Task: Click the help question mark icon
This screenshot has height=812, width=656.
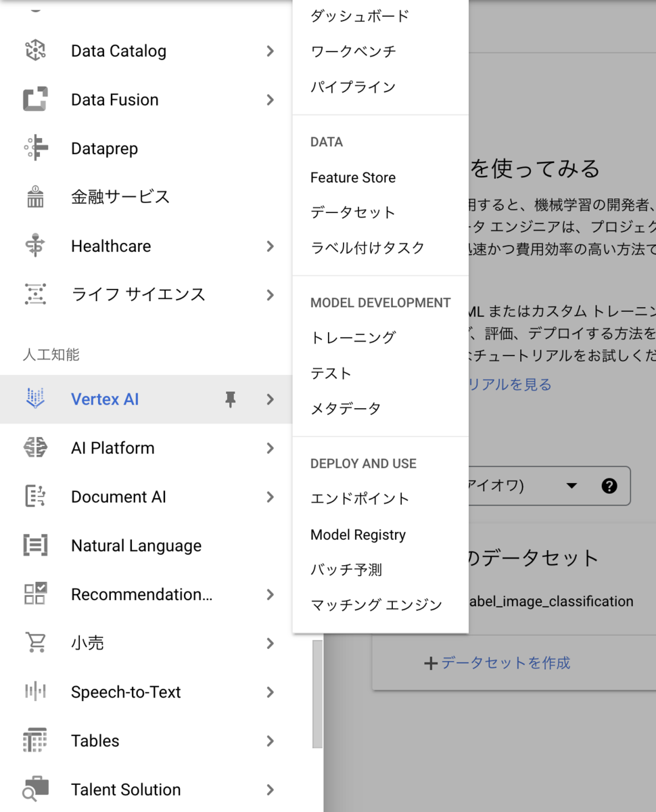Action: coord(609,485)
